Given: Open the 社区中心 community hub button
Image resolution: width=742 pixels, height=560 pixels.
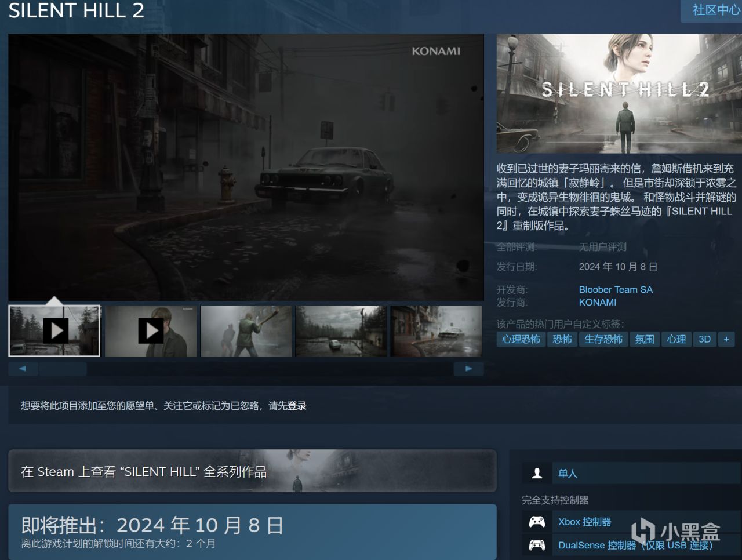Looking at the screenshot, I should (x=712, y=10).
